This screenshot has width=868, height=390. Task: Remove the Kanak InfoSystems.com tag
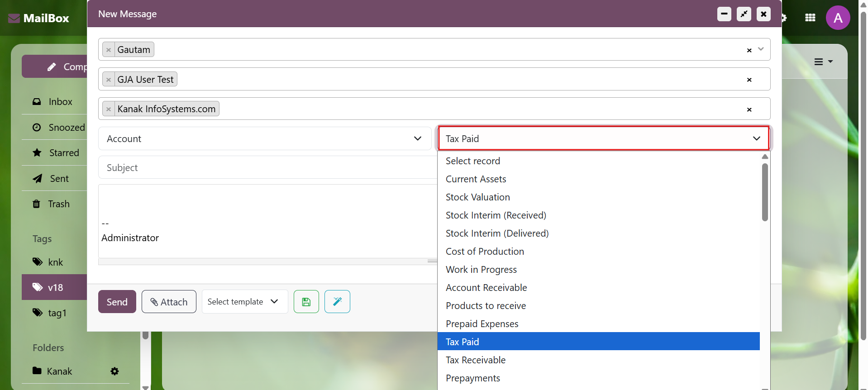(109, 109)
